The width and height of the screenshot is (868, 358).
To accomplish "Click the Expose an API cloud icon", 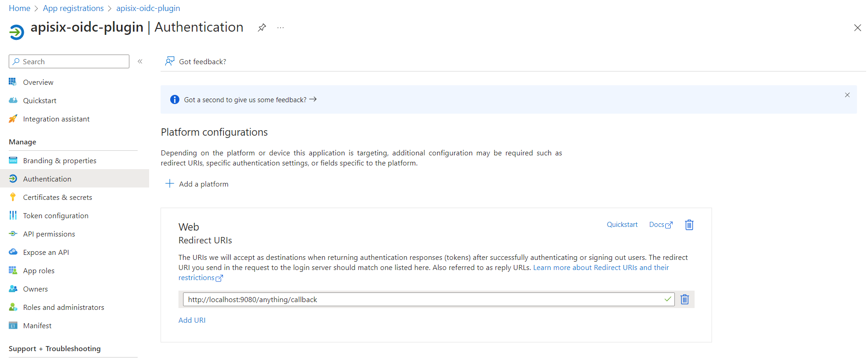I will 13,252.
